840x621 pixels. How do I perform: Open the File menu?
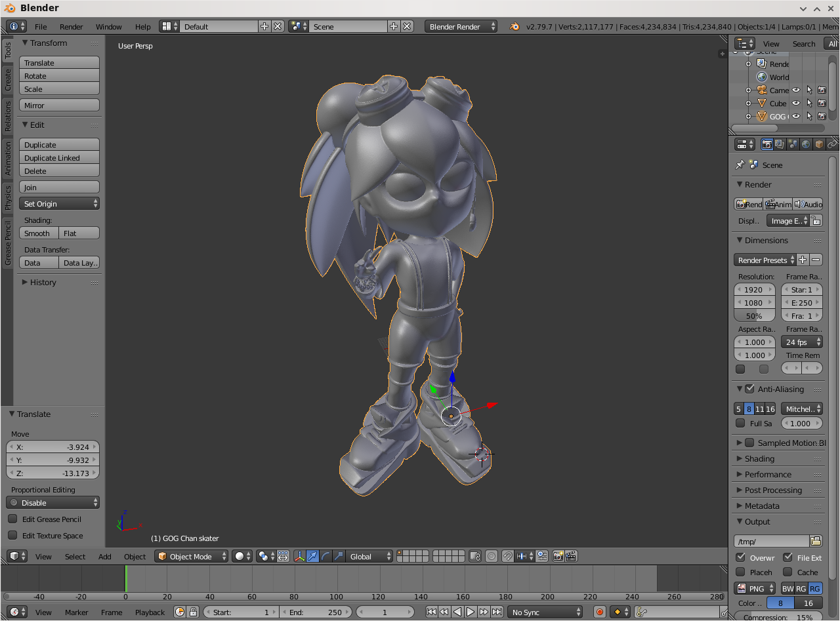[x=41, y=26]
